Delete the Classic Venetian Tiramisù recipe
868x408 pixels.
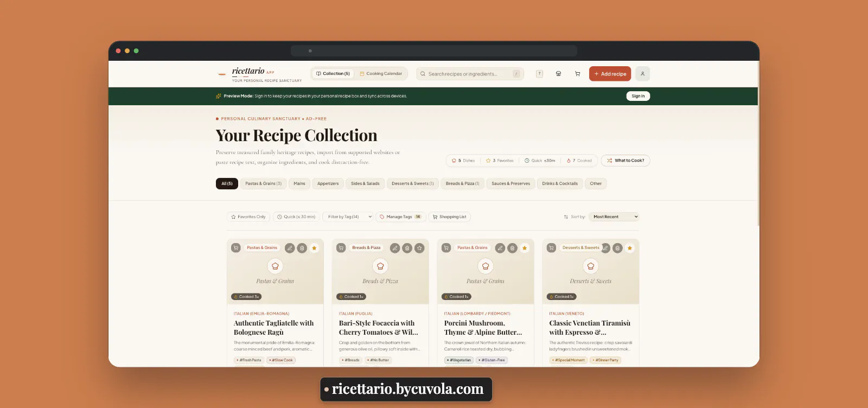(617, 248)
